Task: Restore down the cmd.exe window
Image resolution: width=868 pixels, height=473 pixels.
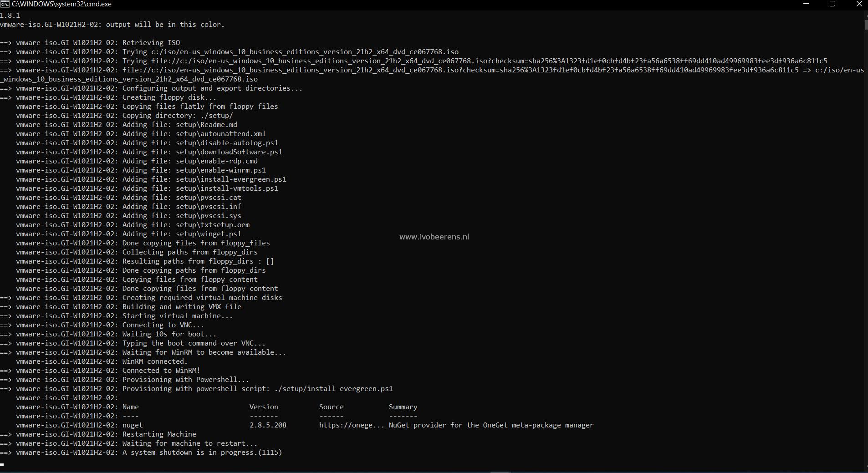Action: [x=832, y=4]
